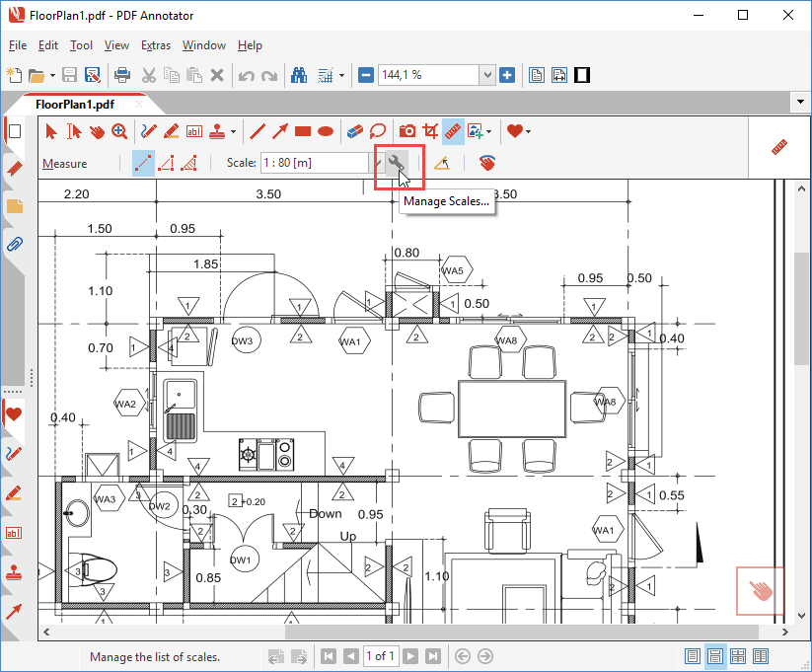Open the zoom level dropdown
Image resolution: width=812 pixels, height=672 pixels.
click(x=486, y=75)
